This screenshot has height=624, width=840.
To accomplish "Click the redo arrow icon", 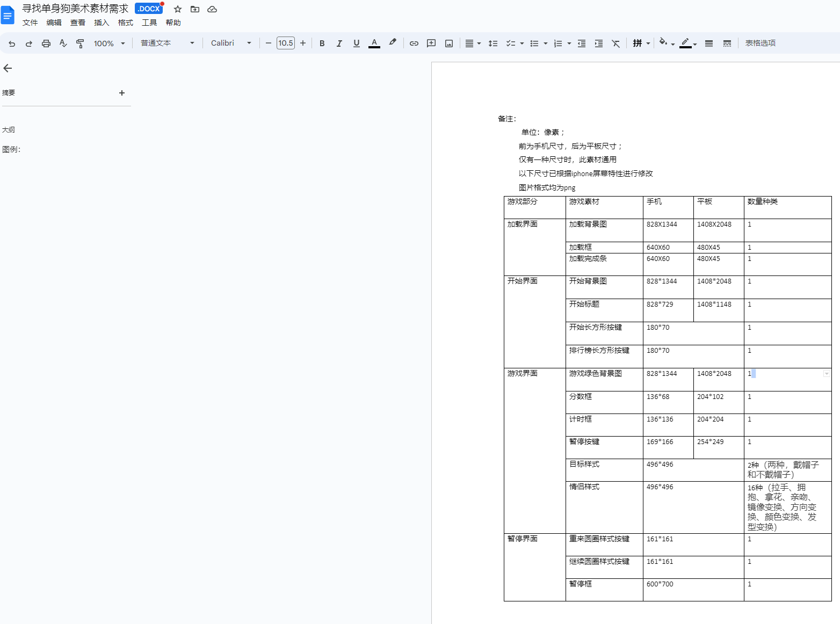I will click(x=29, y=43).
